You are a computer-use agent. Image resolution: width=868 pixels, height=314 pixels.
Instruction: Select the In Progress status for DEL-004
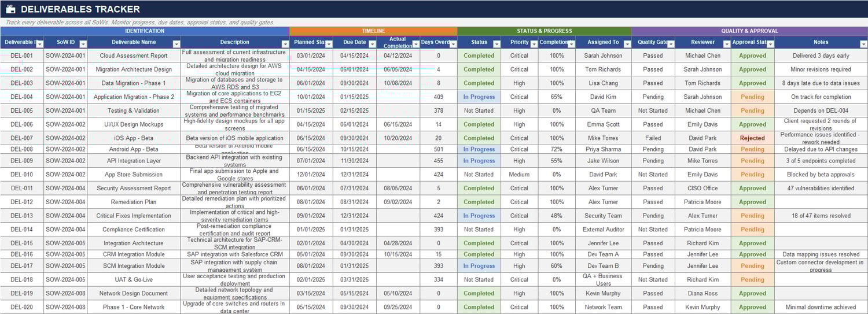click(479, 97)
